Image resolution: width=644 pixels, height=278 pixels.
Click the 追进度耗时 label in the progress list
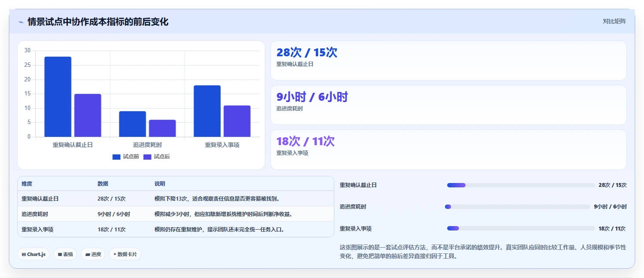(353, 207)
